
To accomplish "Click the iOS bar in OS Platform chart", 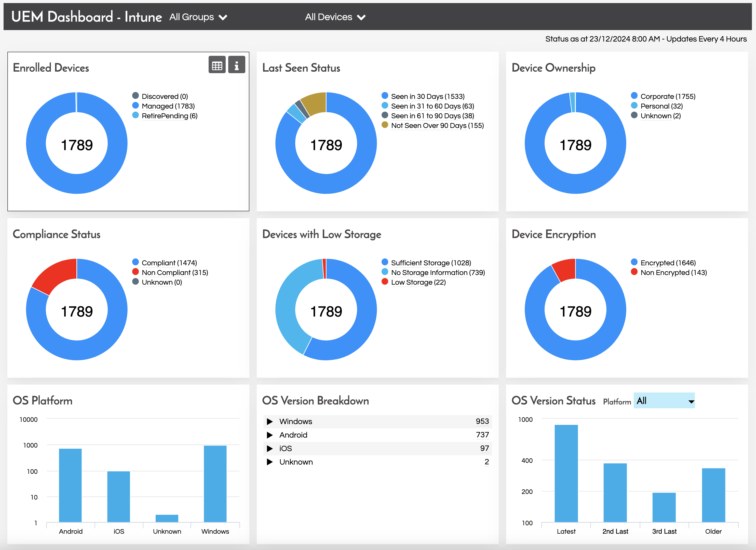I will pyautogui.click(x=119, y=497).
